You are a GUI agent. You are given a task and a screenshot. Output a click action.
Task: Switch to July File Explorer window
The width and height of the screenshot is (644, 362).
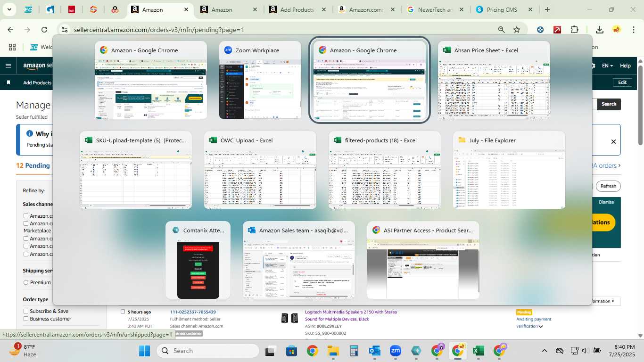(509, 170)
